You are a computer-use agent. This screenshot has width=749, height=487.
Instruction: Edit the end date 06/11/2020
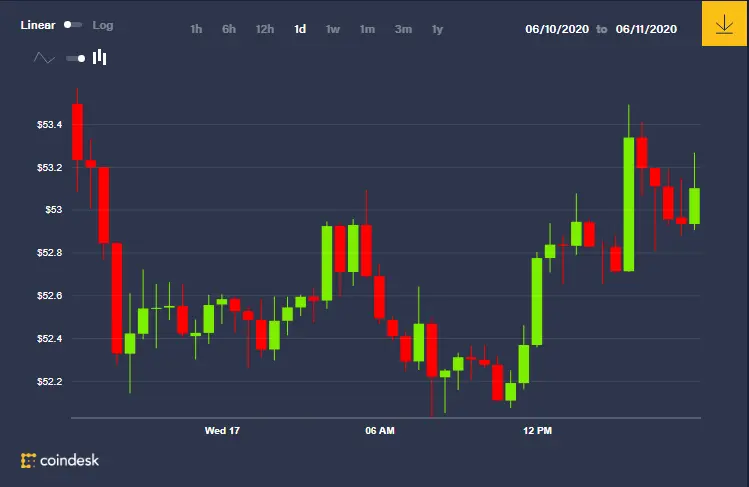(x=646, y=29)
